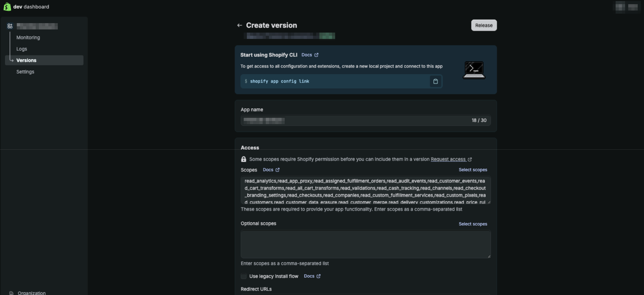The image size is (644, 295).
Task: Click into the Optional scopes text area
Action: point(366,244)
